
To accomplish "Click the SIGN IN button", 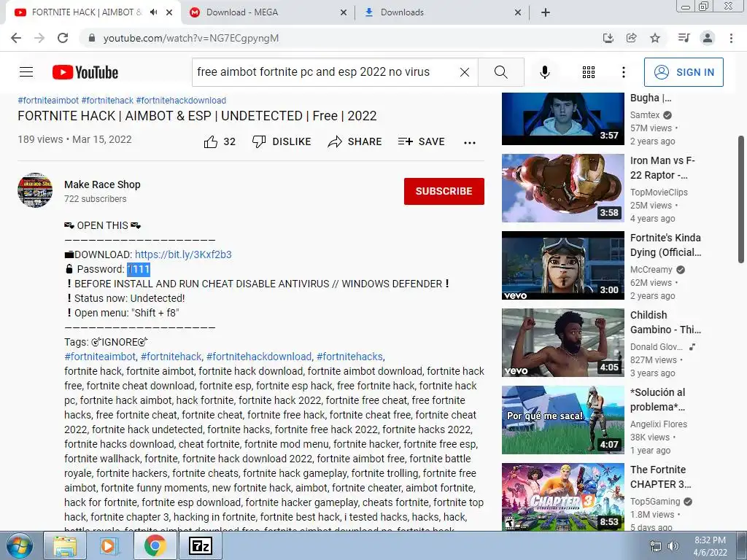I will [x=684, y=72].
